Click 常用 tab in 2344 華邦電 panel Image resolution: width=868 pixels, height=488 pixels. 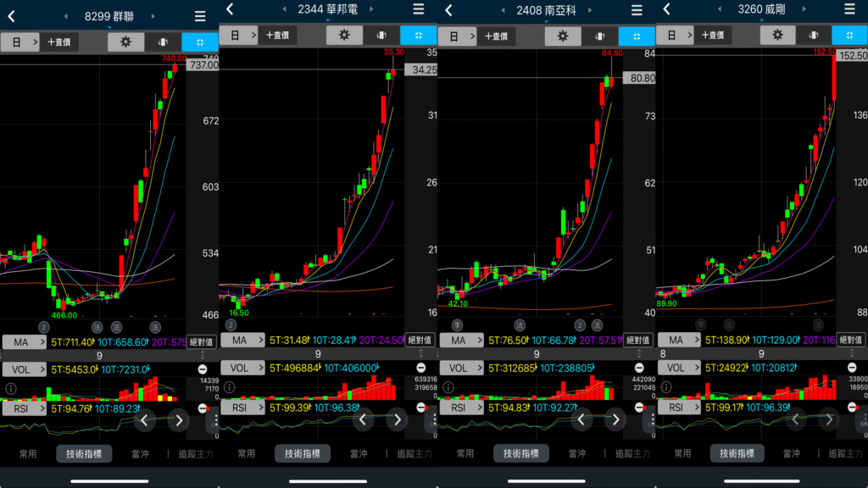pos(246,454)
